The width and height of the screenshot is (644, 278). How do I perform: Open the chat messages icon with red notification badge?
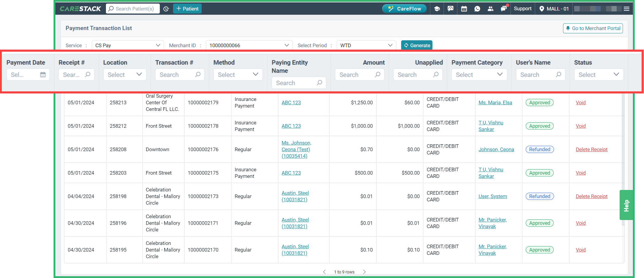[x=504, y=8]
